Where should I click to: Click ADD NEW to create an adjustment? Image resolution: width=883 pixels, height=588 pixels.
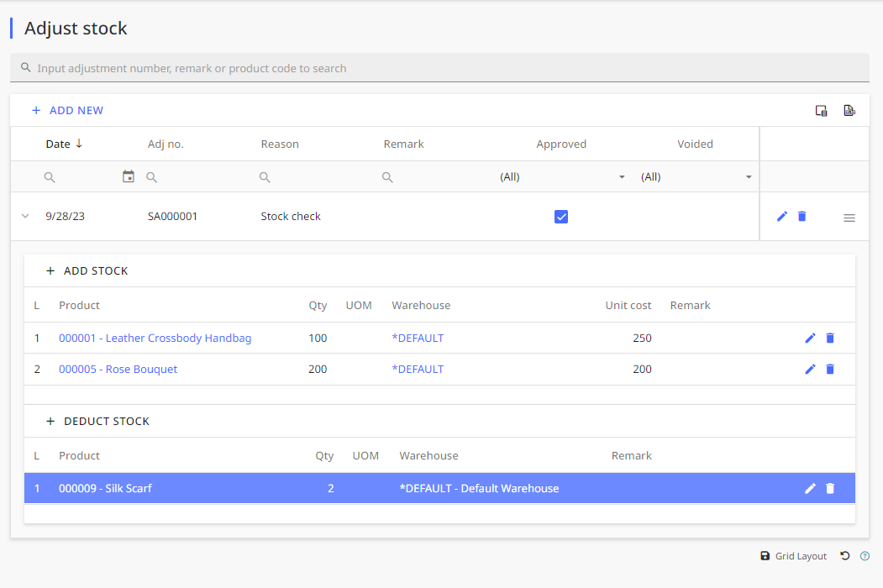(67, 110)
